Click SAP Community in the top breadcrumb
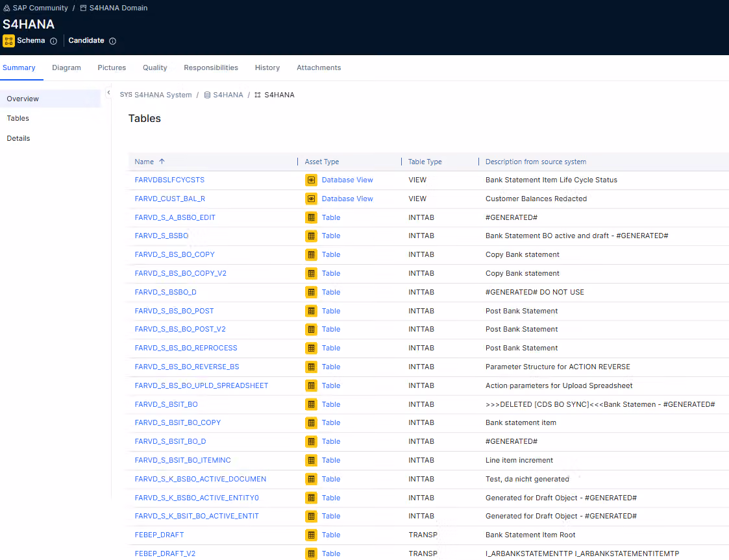Screen dimensions: 729x560 coord(40,8)
